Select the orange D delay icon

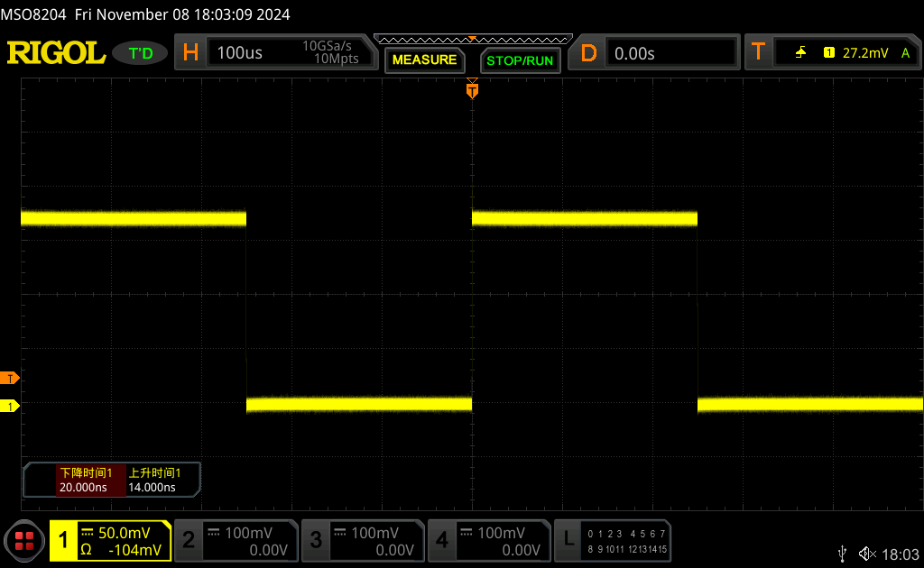point(589,53)
